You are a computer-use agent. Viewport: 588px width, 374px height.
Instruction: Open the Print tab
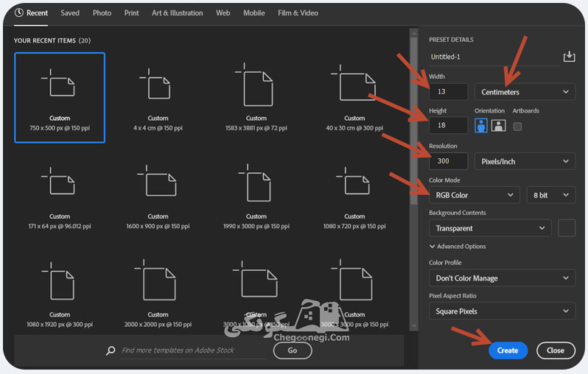[x=131, y=13]
